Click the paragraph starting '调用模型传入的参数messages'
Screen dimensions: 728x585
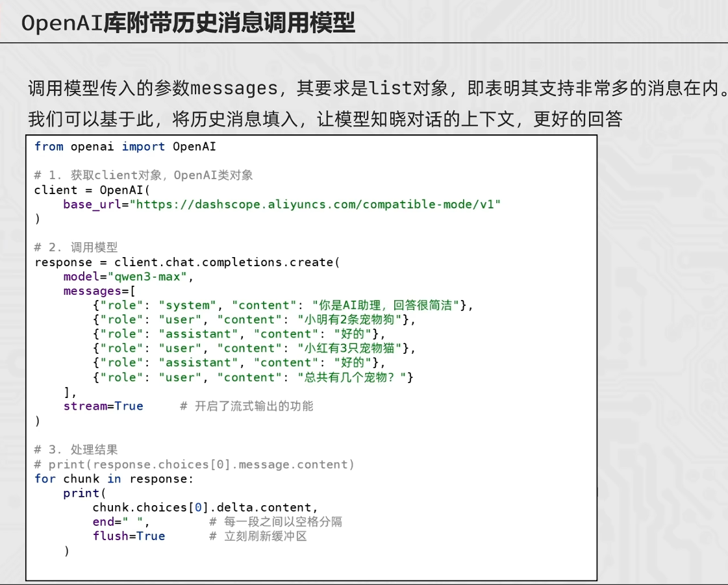(x=378, y=88)
